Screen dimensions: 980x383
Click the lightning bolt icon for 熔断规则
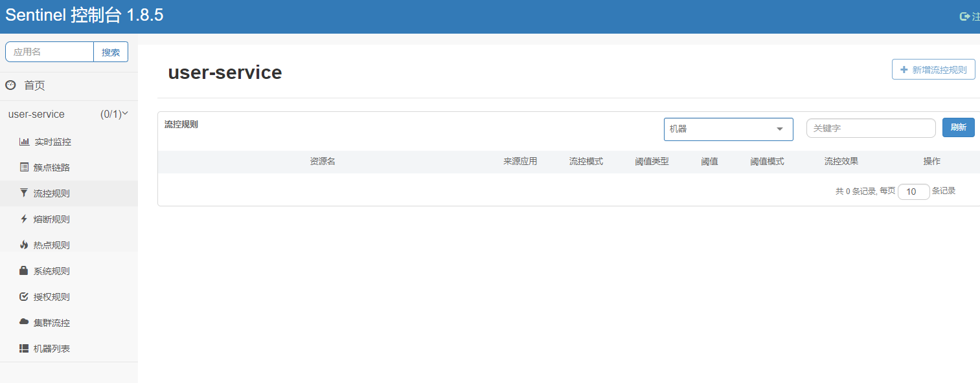click(24, 219)
